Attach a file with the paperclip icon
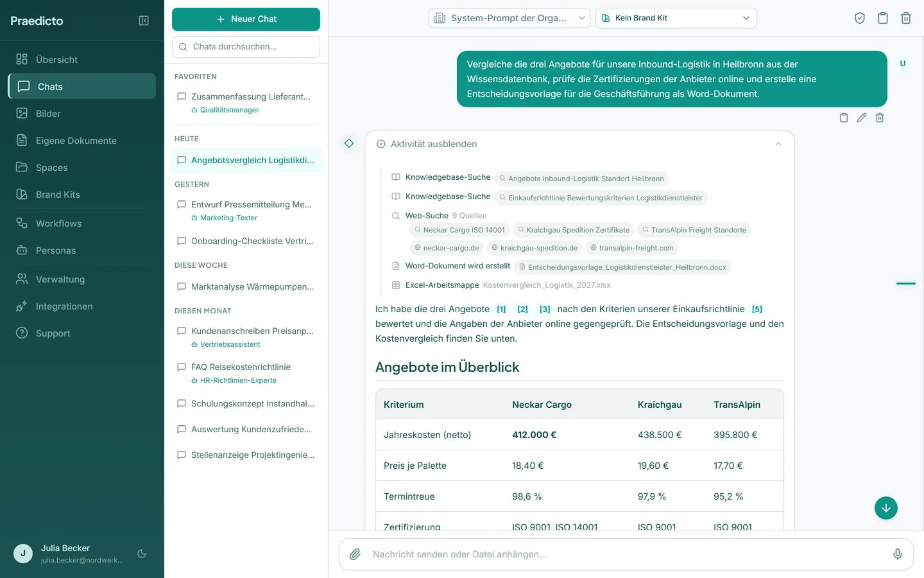 pos(355,554)
